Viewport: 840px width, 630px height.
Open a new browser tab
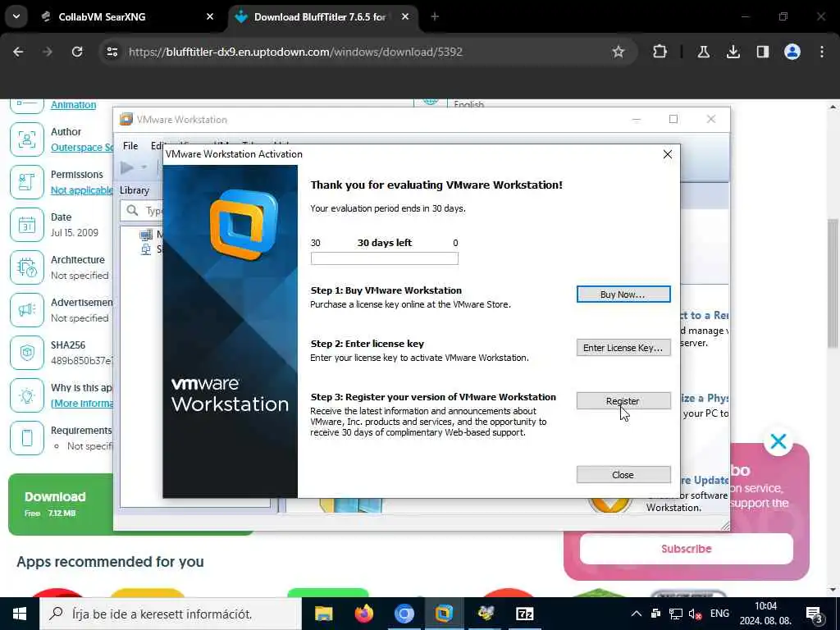[x=435, y=16]
